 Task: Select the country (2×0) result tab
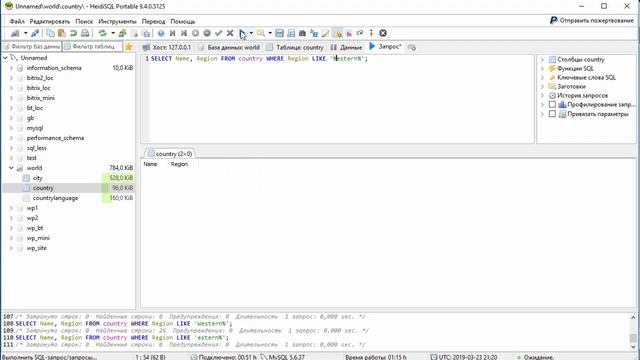pos(170,154)
